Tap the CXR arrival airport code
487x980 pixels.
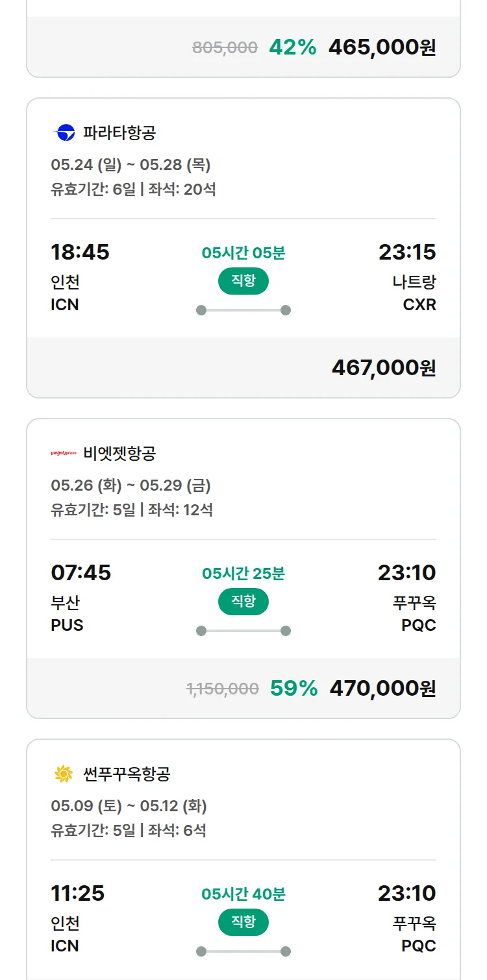click(x=419, y=304)
